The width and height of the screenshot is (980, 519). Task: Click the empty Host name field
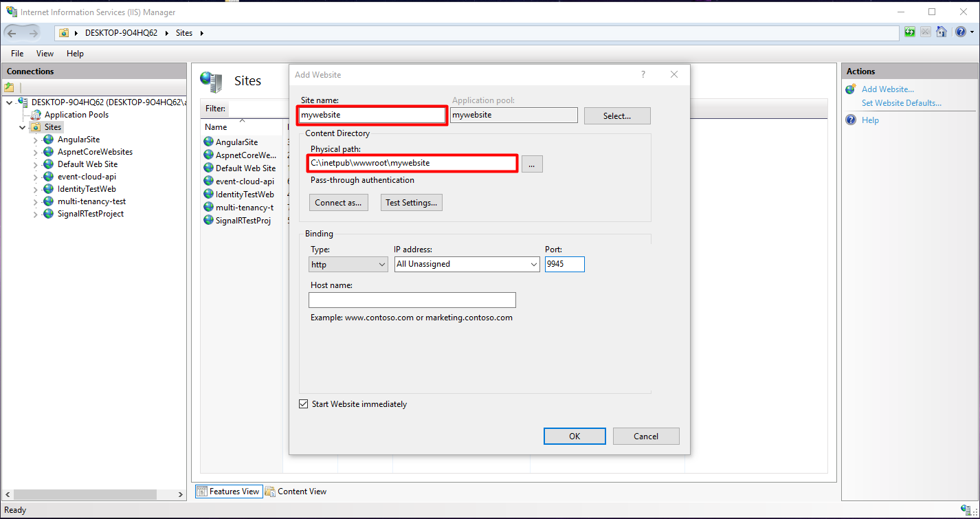tap(412, 300)
